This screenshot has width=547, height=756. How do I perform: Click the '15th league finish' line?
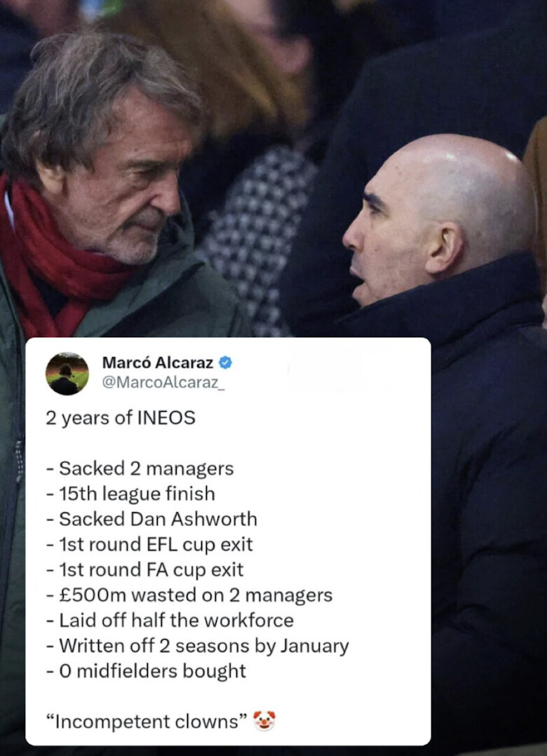(130, 494)
